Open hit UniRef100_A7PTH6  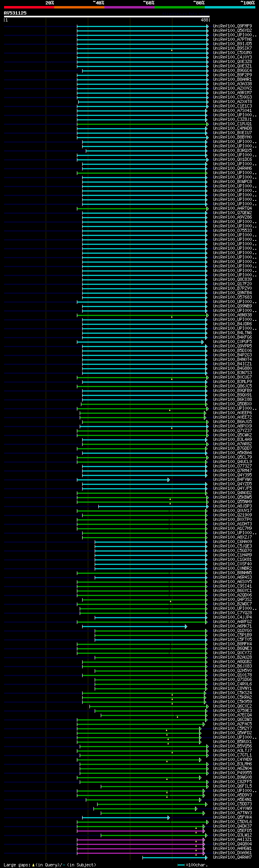[232, 39]
